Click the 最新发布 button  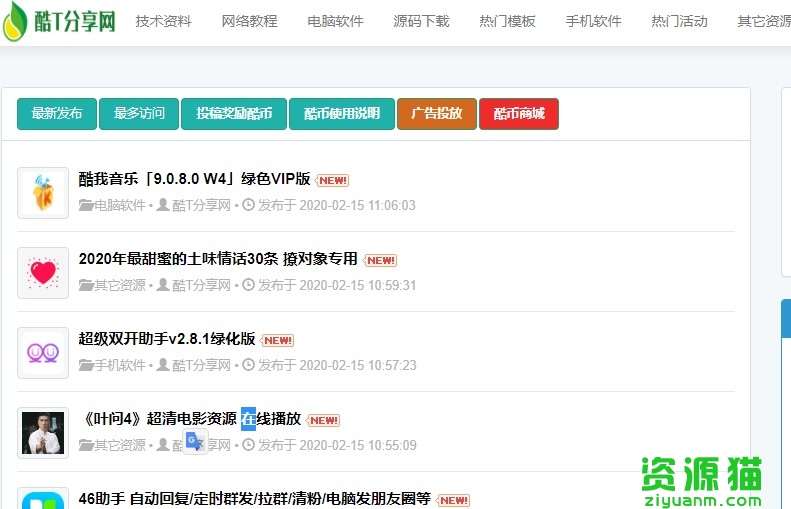(56, 114)
